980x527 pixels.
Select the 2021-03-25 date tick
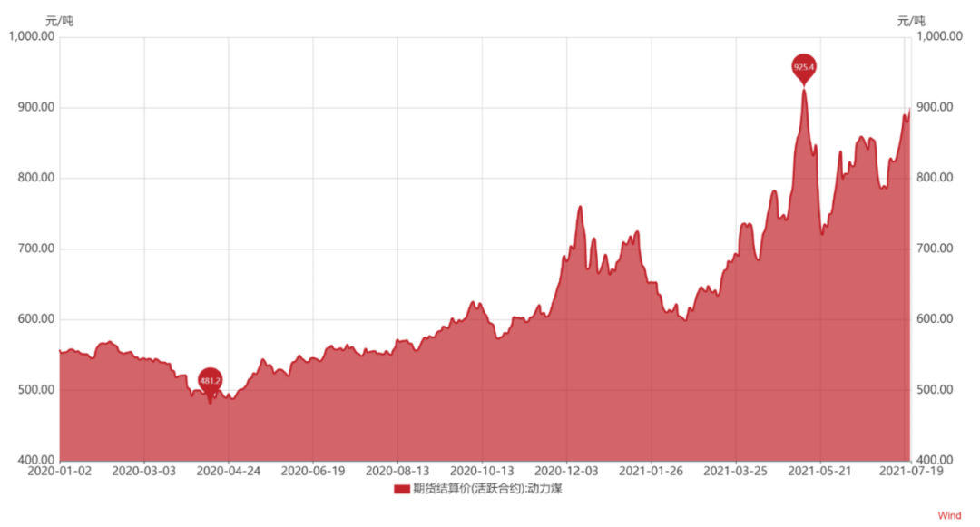(x=735, y=472)
